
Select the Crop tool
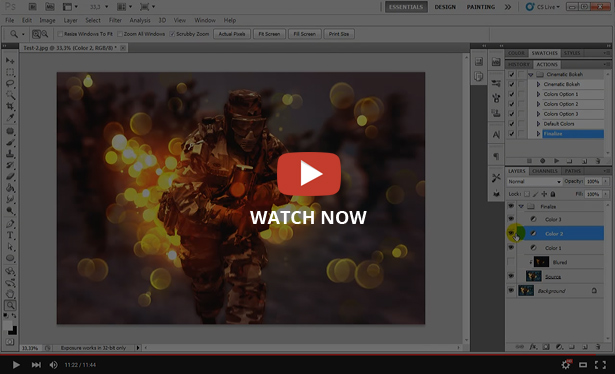[10, 106]
